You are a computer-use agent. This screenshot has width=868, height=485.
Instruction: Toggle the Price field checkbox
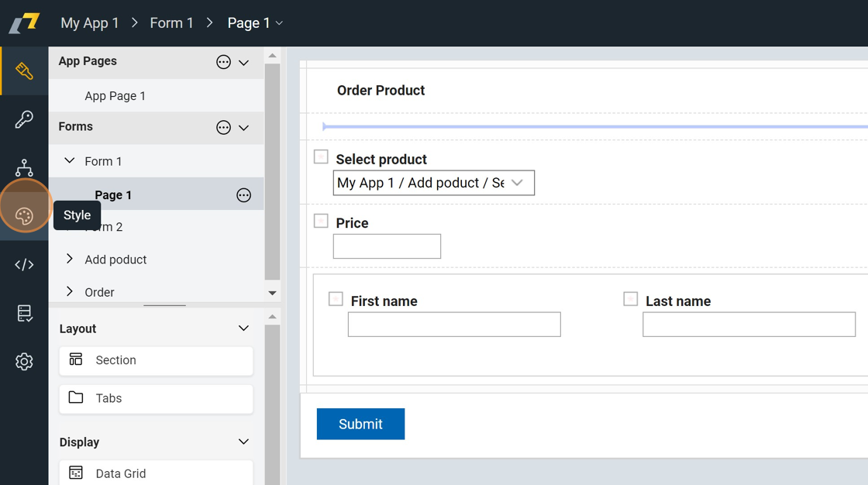321,221
